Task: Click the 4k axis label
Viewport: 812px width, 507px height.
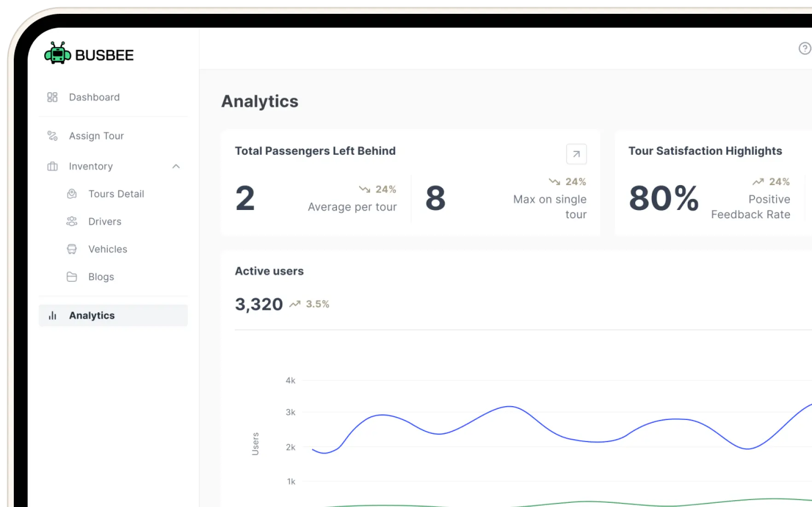Action: (290, 380)
